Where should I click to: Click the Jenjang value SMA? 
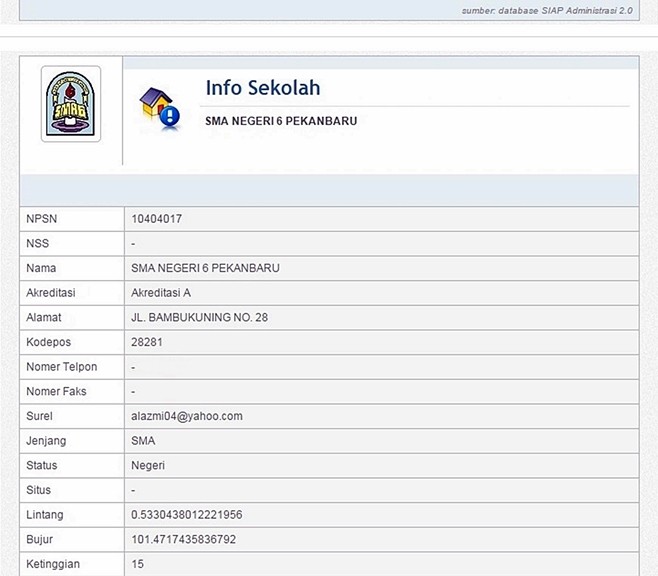tap(143, 441)
